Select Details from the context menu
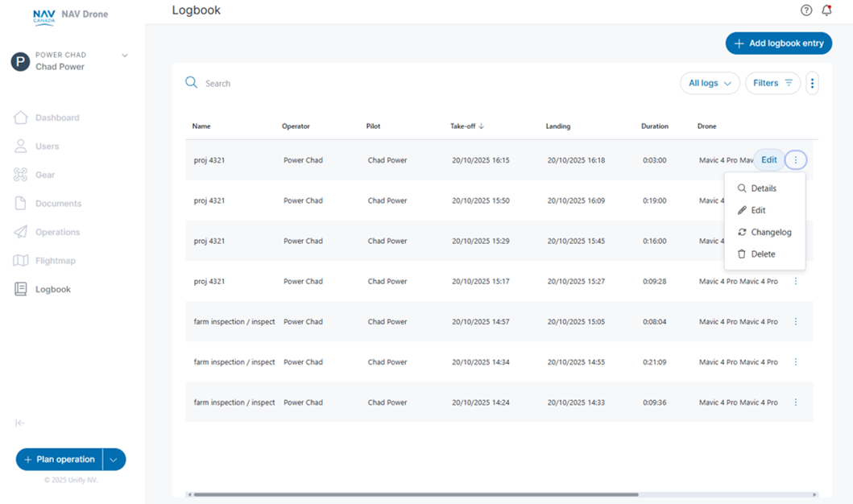 coord(763,188)
